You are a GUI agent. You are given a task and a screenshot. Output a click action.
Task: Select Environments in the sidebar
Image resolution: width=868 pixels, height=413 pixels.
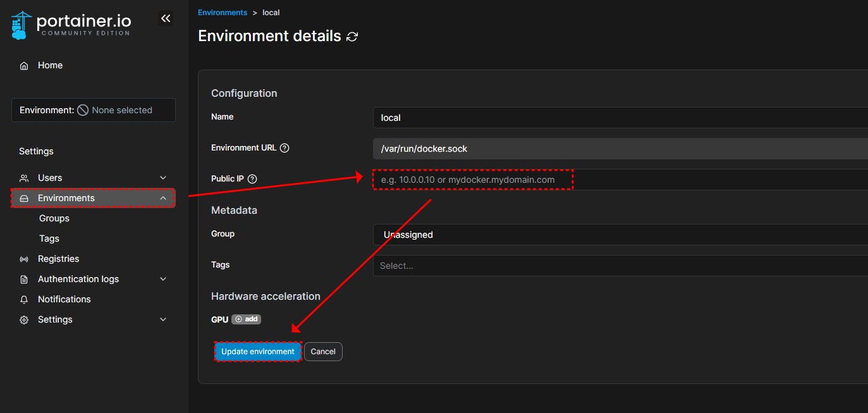click(x=94, y=199)
